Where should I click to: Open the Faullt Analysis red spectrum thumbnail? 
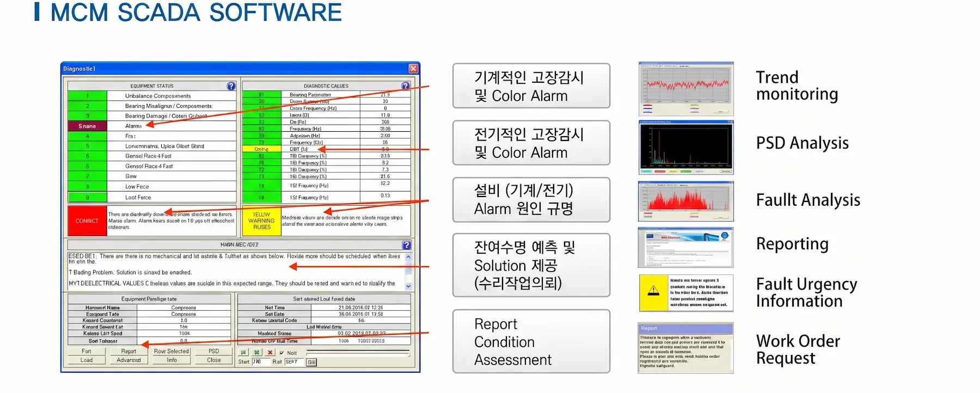coord(686,201)
